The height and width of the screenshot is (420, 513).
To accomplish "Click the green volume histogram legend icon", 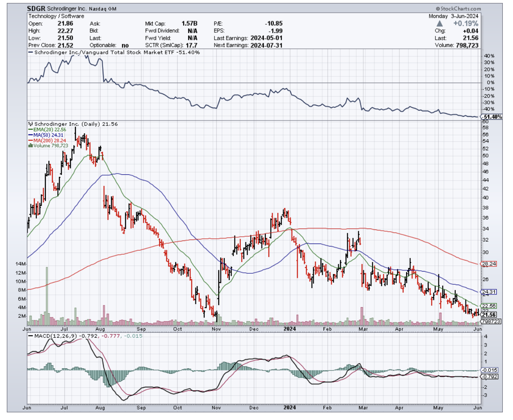I will (31, 146).
